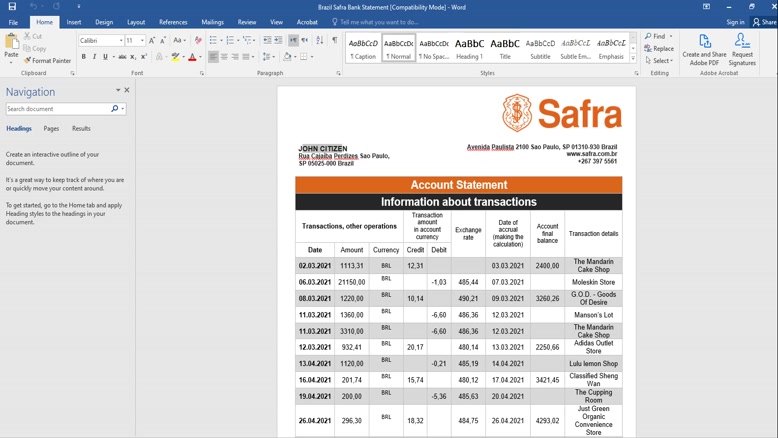Click Replace in the Editing group
The height and width of the screenshot is (438, 778).
pos(659,48)
